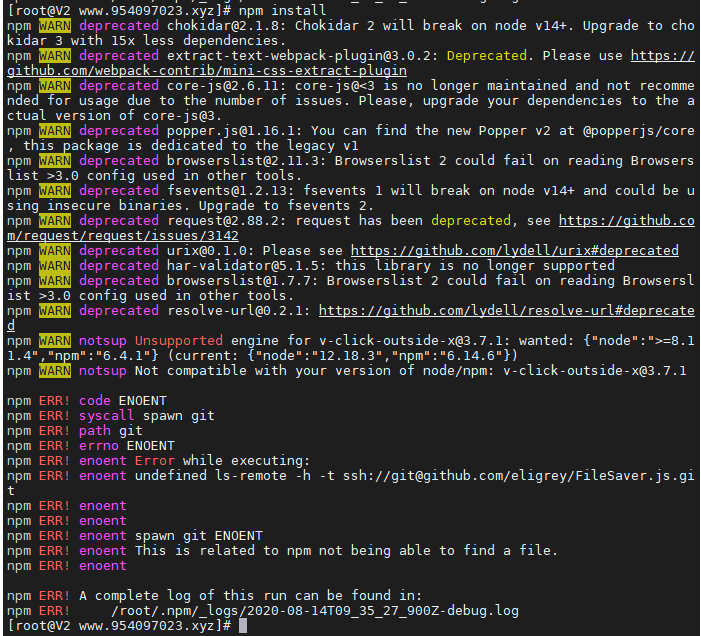Click the FileSaver.js git URL text
This screenshot has width=701, height=636.
click(x=519, y=476)
